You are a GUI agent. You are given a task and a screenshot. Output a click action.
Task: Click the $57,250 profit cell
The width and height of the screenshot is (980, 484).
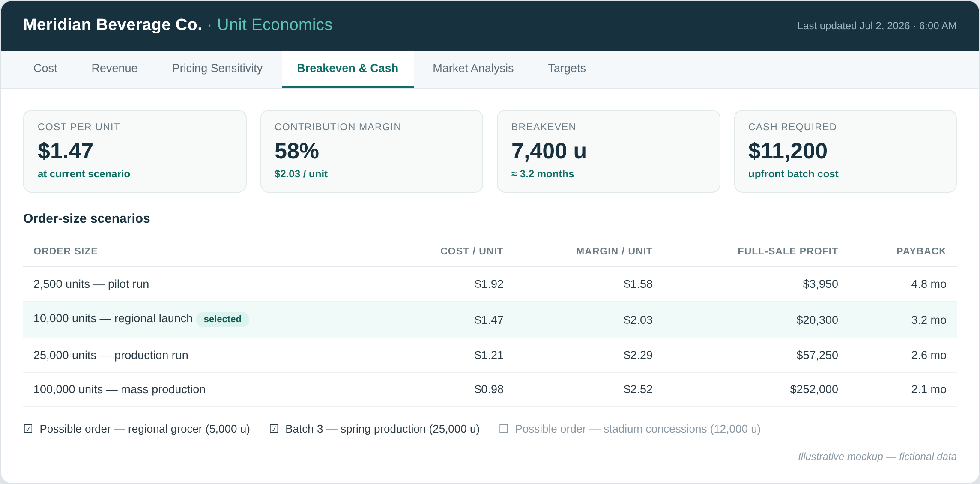click(817, 355)
